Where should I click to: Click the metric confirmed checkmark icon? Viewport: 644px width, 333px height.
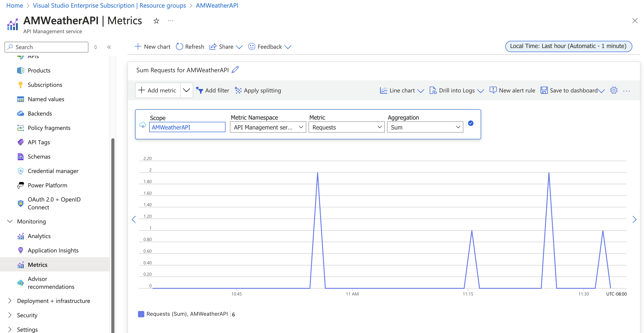[471, 123]
